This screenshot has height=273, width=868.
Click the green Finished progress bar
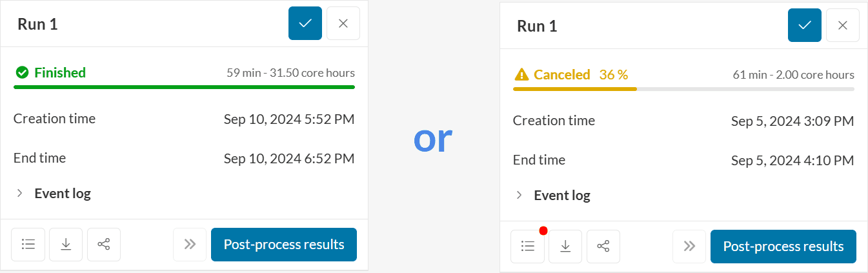[184, 86]
